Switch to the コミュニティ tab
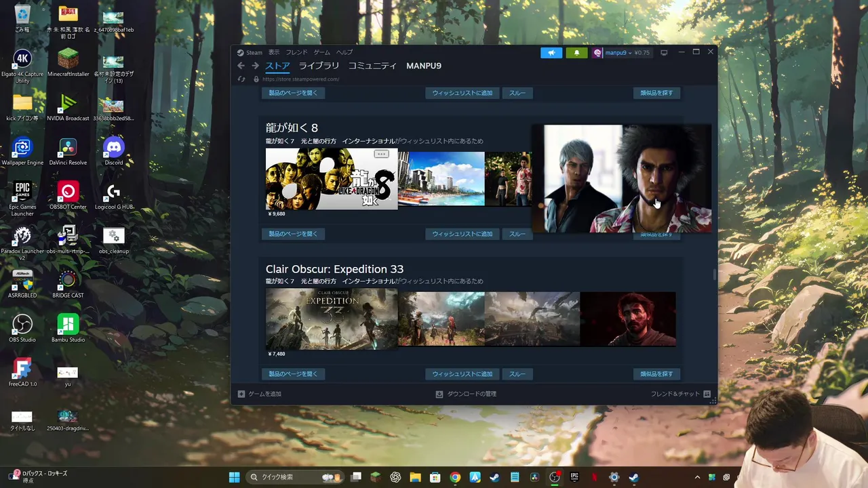Viewport: 868px width, 488px height. point(372,66)
